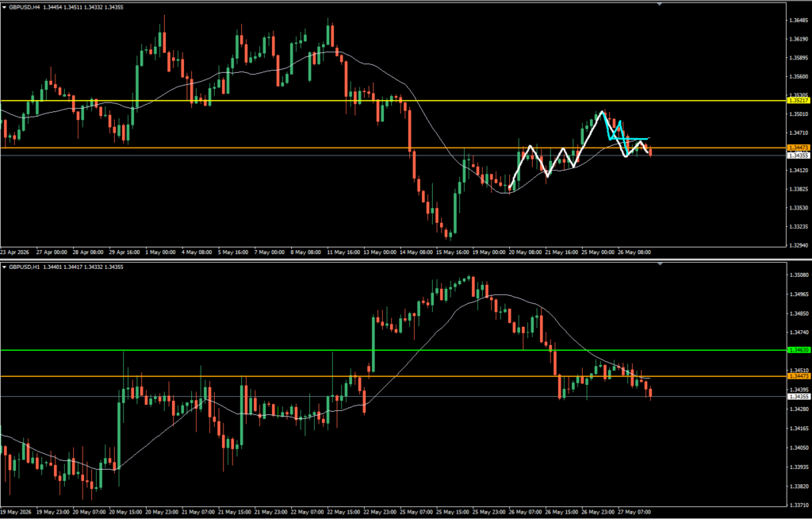The height and width of the screenshot is (519, 812).
Task: Click the 20 May 15:00 time axis label
Action: click(x=126, y=513)
